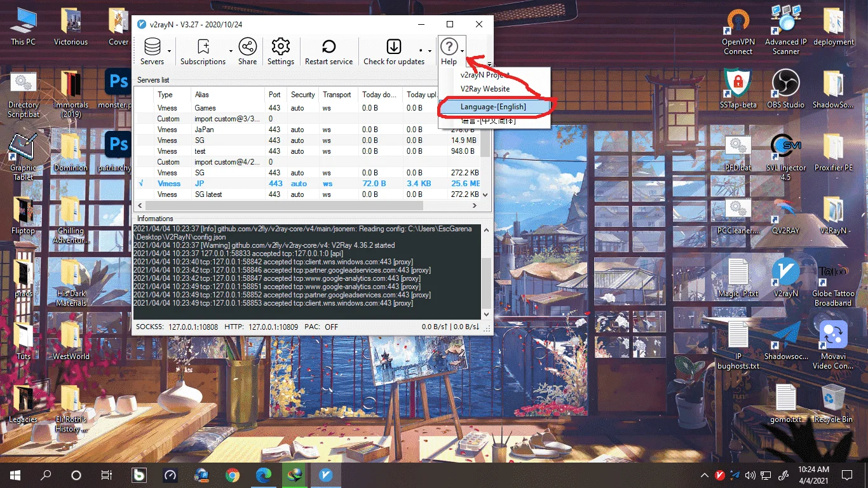The height and width of the screenshot is (488, 868).
Task: Open v2rayN Settings gear
Action: tap(280, 47)
